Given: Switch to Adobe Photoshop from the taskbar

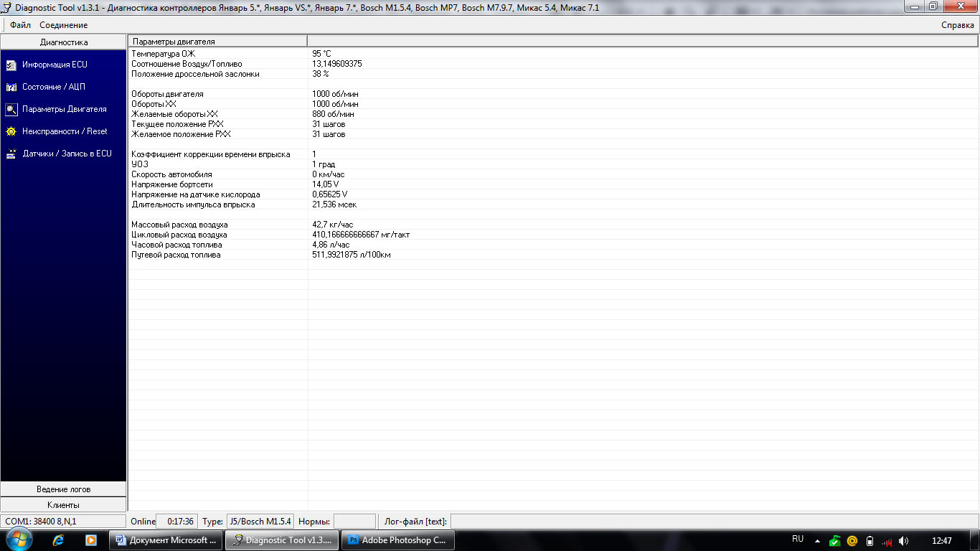Looking at the screenshot, I should 398,540.
